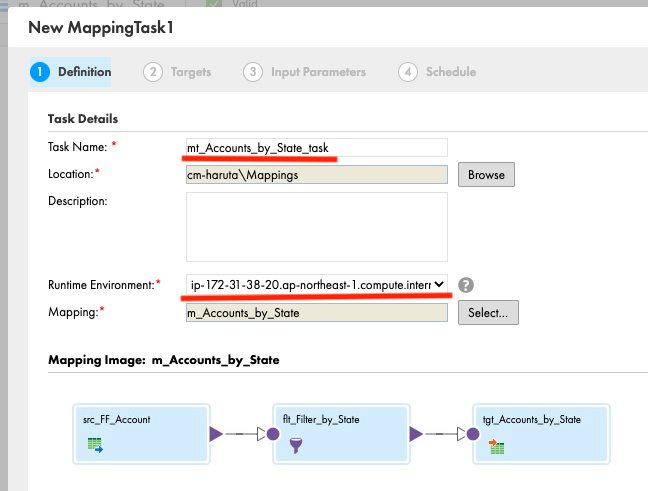Open the Input Parameters step tab
This screenshot has height=491, width=648.
[x=305, y=72]
